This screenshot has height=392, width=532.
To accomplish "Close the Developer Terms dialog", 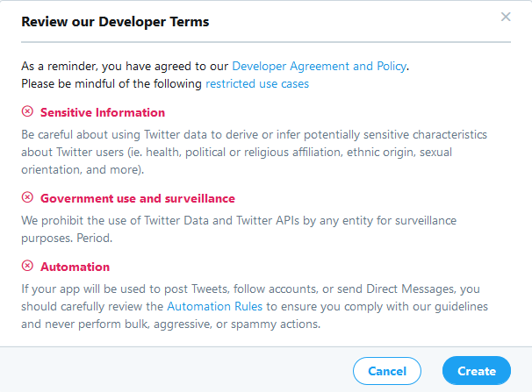I will tap(506, 17).
